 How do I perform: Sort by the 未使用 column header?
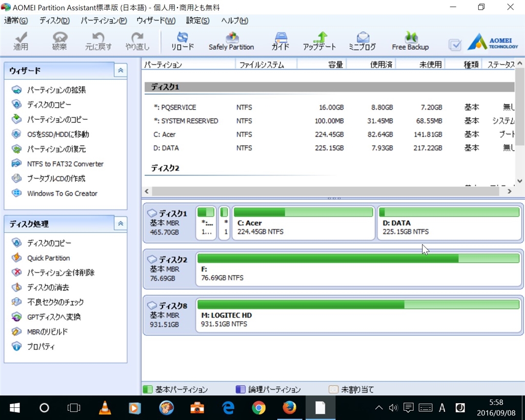click(420, 65)
